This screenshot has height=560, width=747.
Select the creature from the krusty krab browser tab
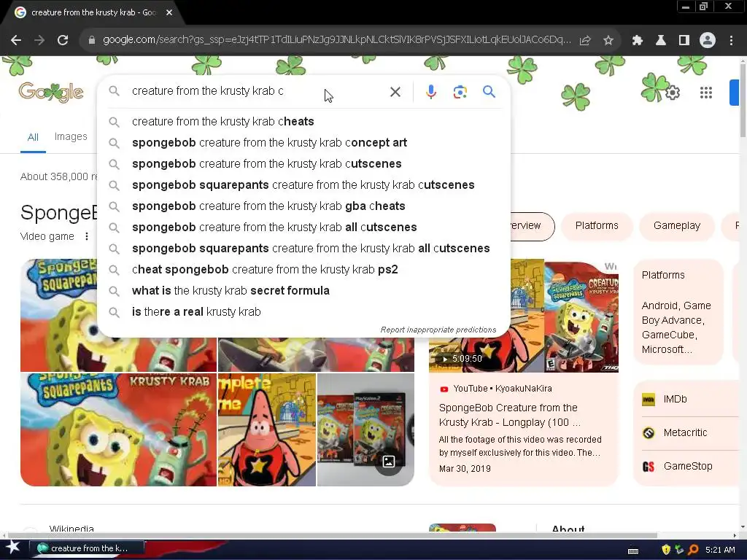(x=93, y=13)
